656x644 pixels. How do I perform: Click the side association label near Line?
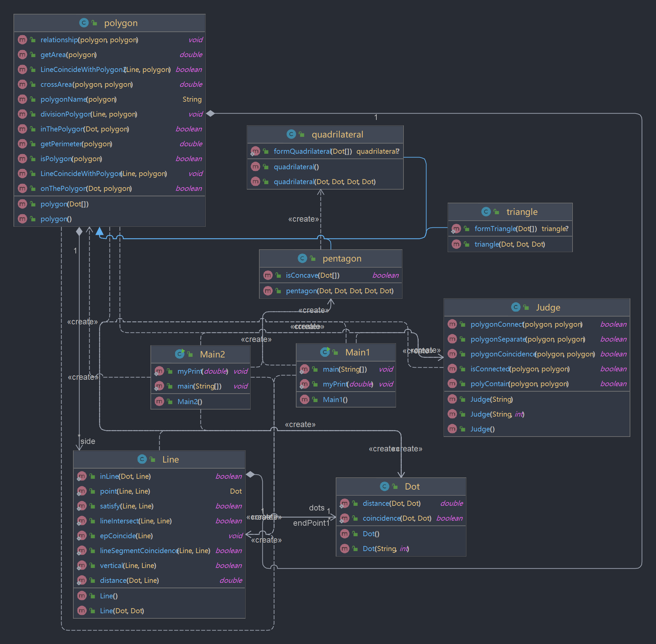coord(88,441)
